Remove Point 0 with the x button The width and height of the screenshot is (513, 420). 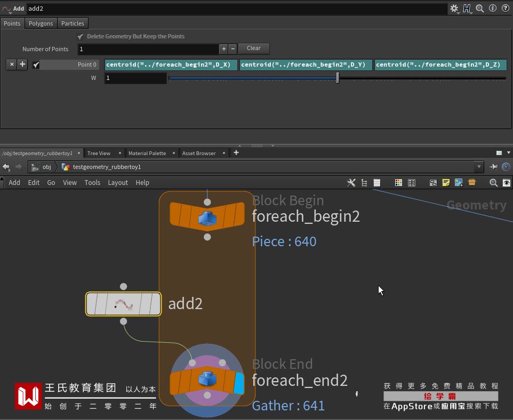point(12,64)
